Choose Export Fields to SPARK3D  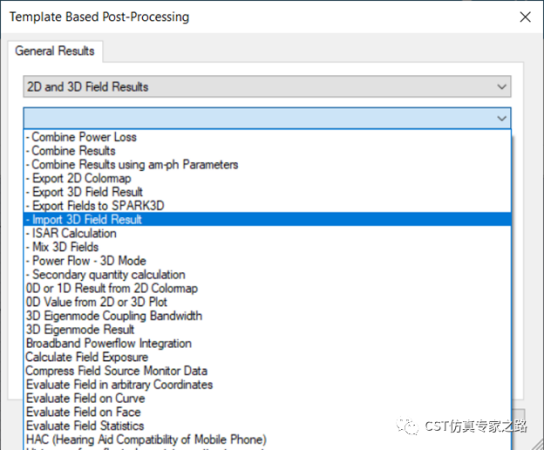(267, 206)
